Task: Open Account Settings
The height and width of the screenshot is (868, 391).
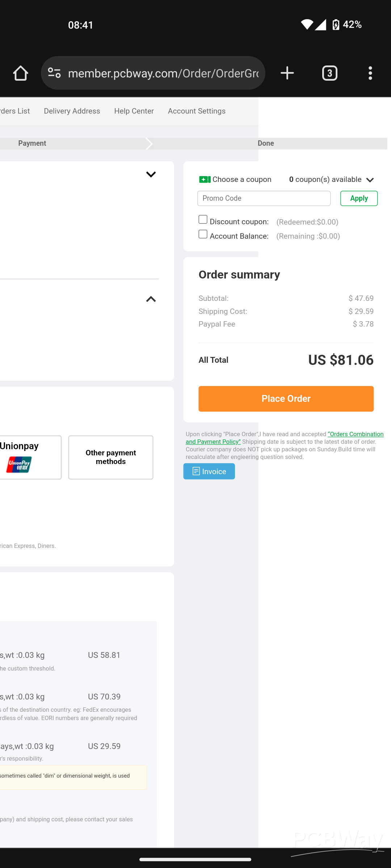Action: [197, 111]
